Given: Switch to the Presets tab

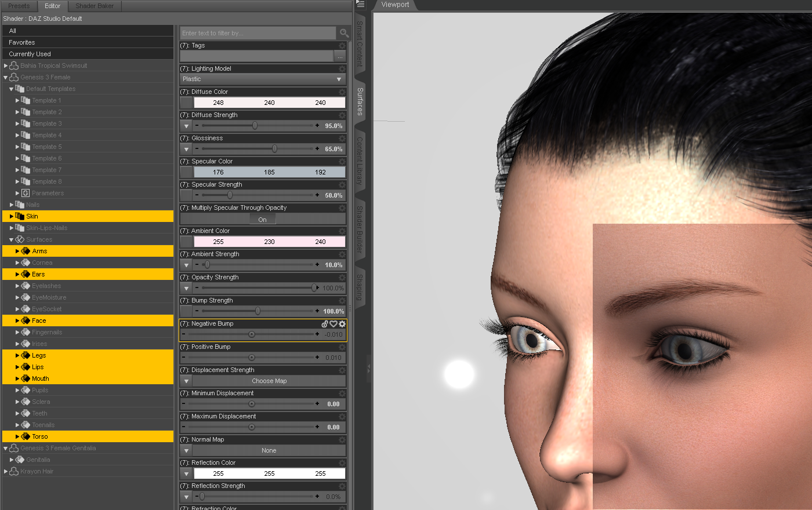Looking at the screenshot, I should tap(19, 6).
